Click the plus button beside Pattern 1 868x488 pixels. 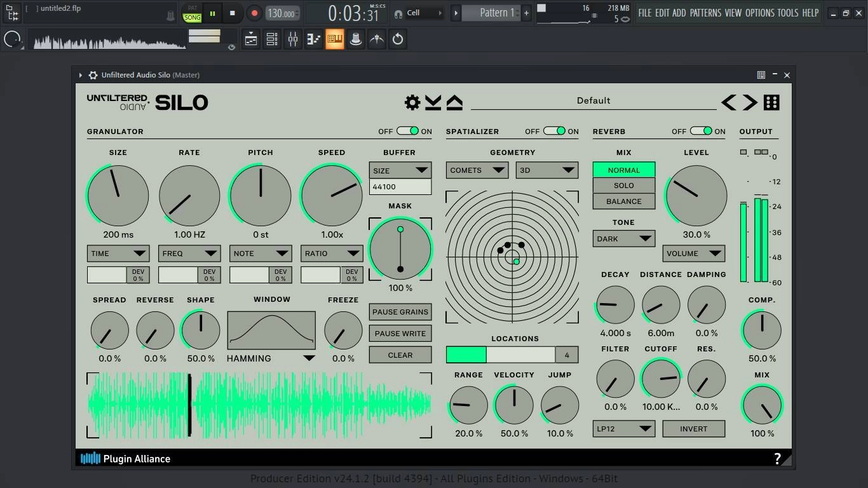(x=526, y=13)
